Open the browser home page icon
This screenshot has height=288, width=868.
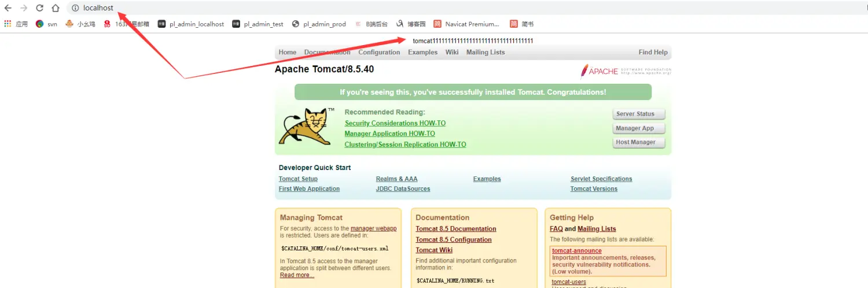[56, 8]
